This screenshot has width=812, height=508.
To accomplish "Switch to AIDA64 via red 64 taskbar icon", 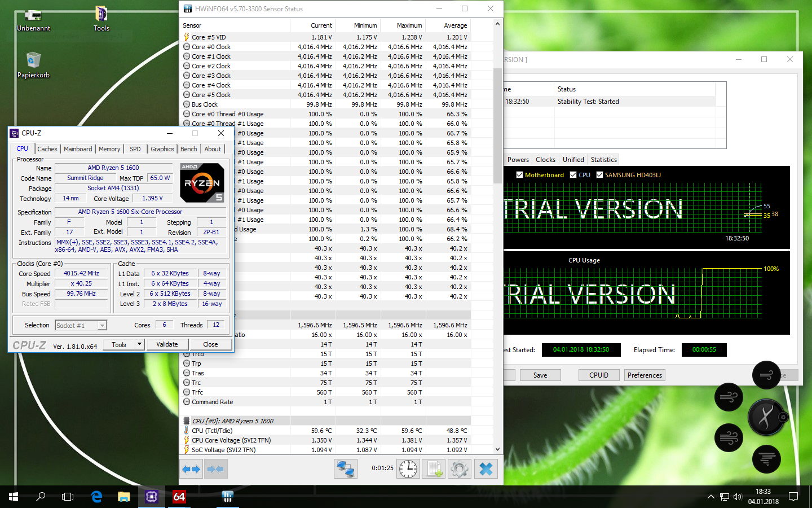I will [x=179, y=497].
